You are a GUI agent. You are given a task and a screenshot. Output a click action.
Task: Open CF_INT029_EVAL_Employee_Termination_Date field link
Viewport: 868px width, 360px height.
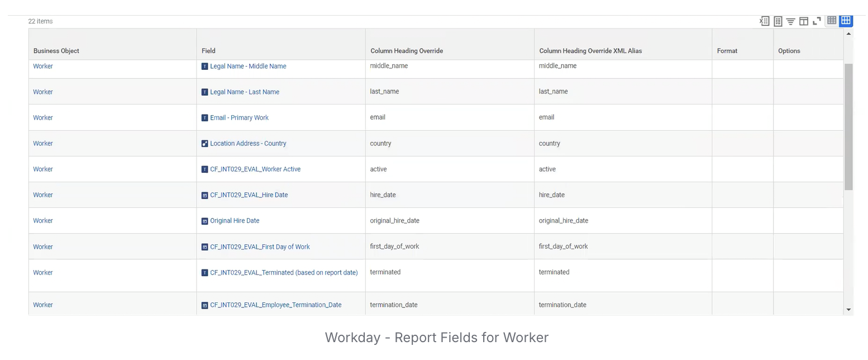click(x=276, y=305)
